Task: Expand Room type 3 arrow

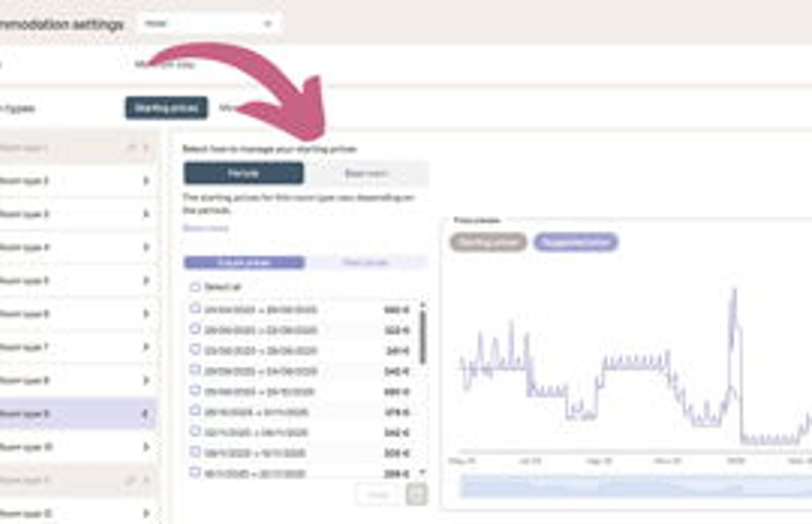Action: pos(146,214)
